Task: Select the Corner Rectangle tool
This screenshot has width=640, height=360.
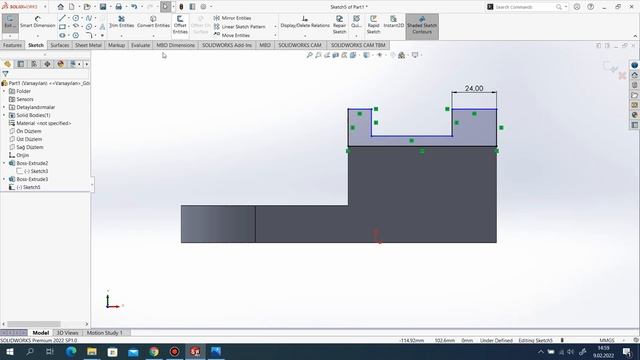Action: (62, 27)
